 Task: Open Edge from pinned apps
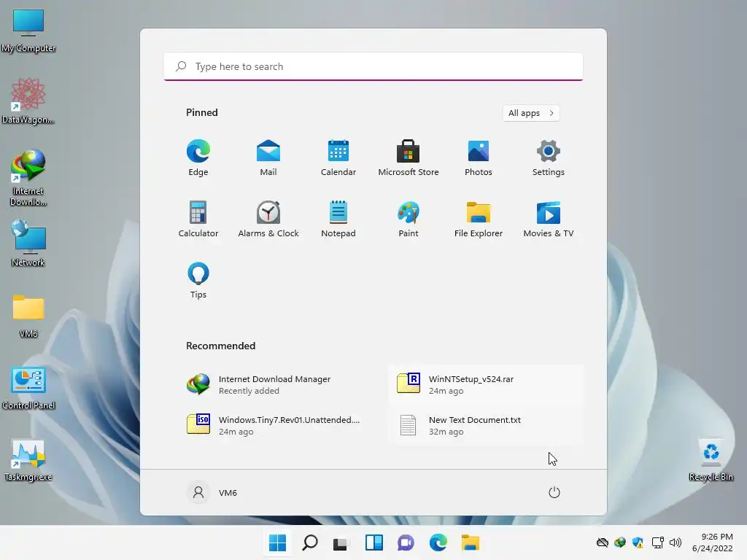pyautogui.click(x=198, y=158)
